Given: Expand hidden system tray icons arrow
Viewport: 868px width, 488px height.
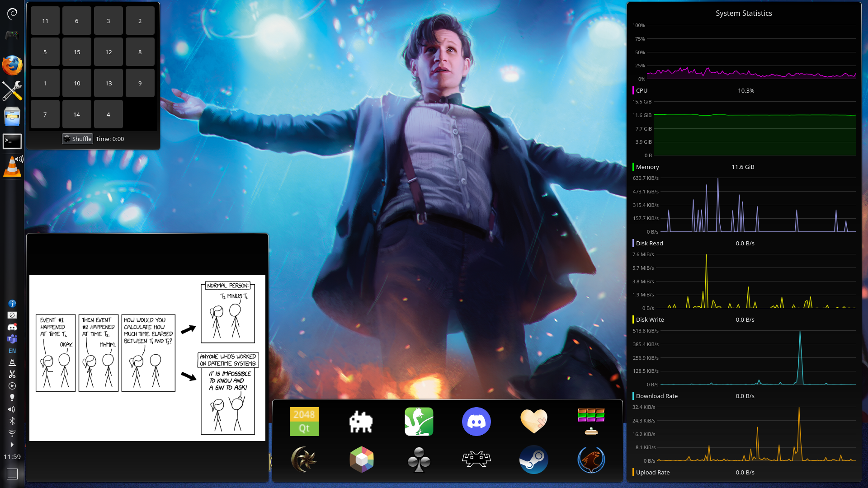Looking at the screenshot, I should 12,445.
